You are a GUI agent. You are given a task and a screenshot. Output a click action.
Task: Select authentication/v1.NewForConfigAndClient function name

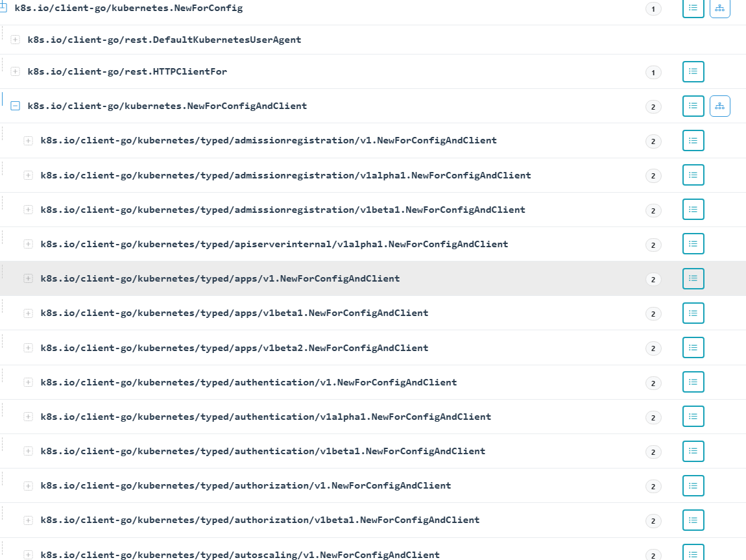(248, 382)
